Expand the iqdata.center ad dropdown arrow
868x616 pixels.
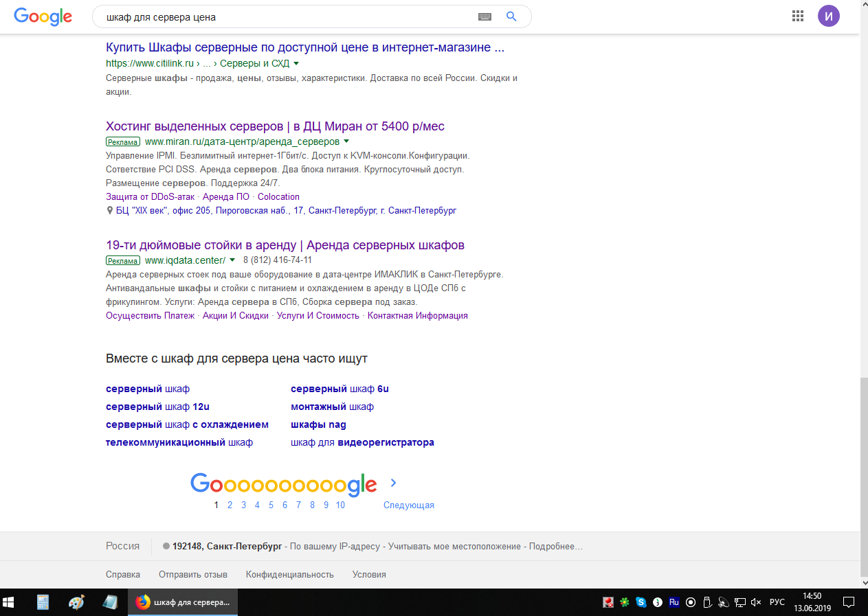232,260
